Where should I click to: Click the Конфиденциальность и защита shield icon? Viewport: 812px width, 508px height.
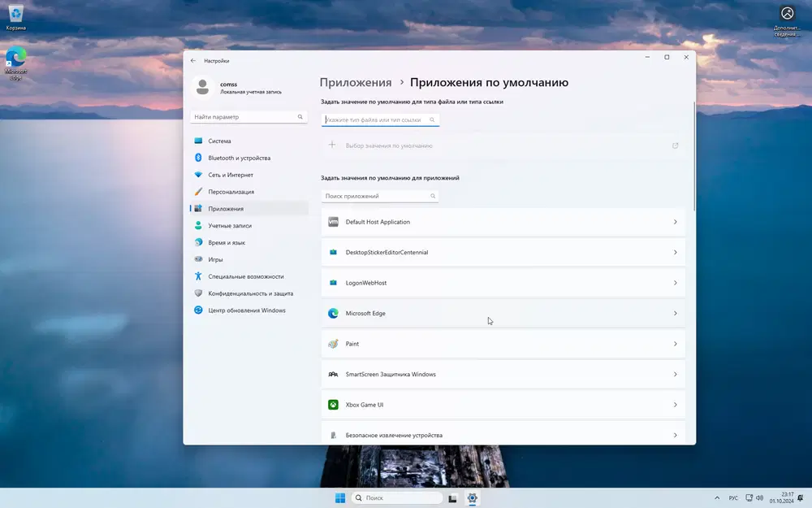198,293
